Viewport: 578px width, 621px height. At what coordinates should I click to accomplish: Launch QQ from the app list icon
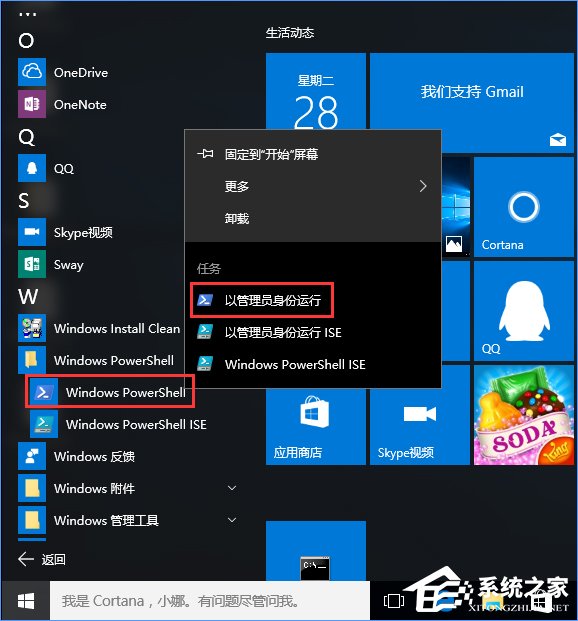(32, 168)
